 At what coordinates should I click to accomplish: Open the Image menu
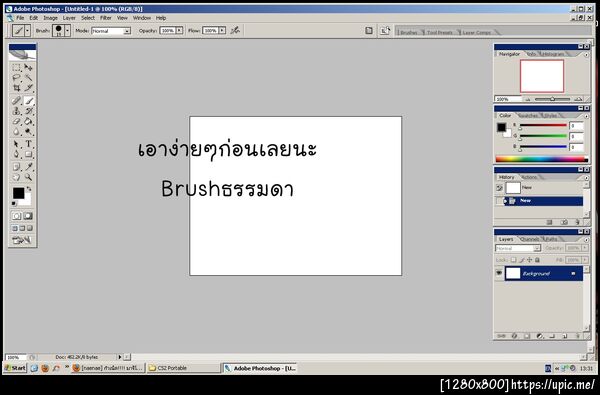(x=50, y=18)
